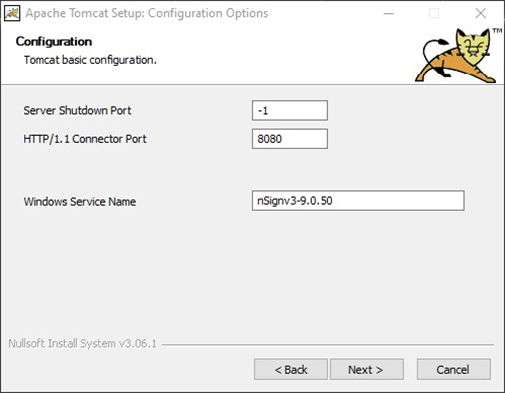Click the Server Shutdown Port label
The width and height of the screenshot is (505, 393).
tap(77, 110)
